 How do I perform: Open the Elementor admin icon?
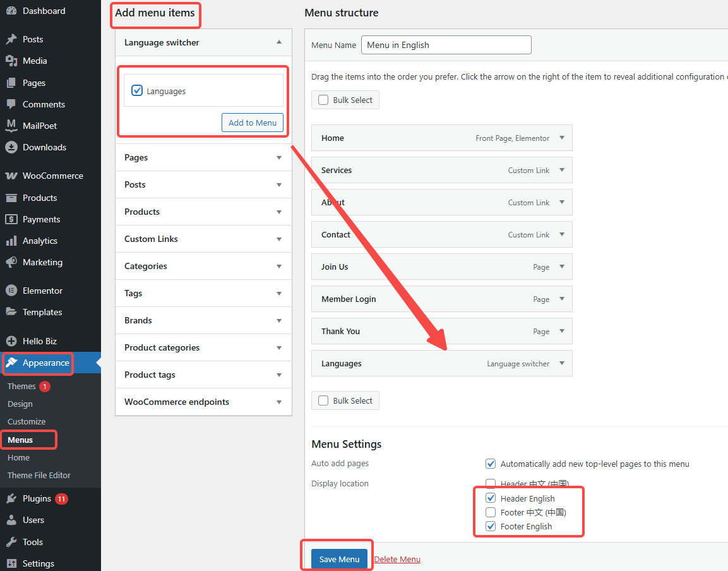[x=13, y=290]
